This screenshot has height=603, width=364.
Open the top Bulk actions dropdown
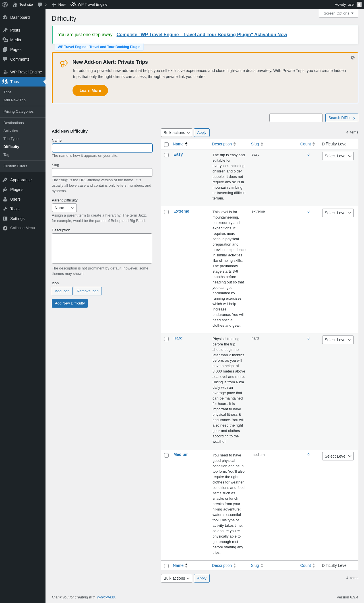[x=177, y=133]
